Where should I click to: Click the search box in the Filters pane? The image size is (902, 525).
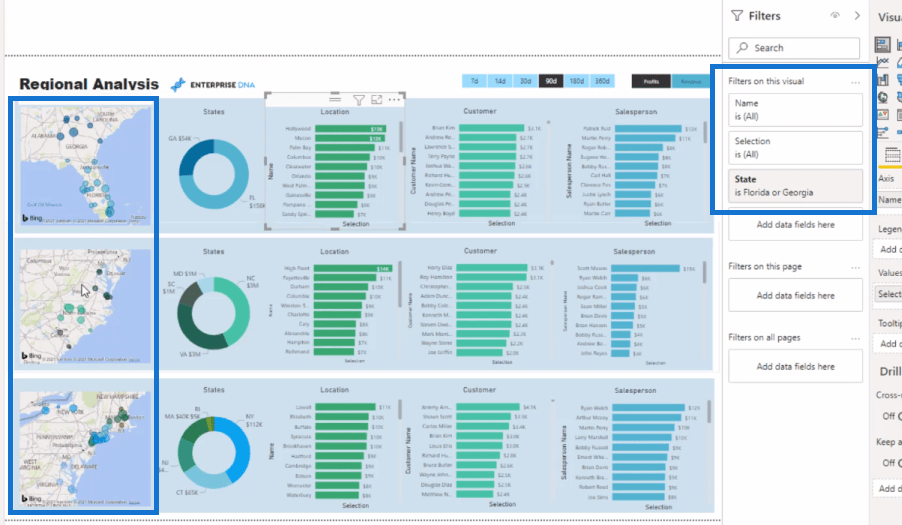tap(794, 48)
